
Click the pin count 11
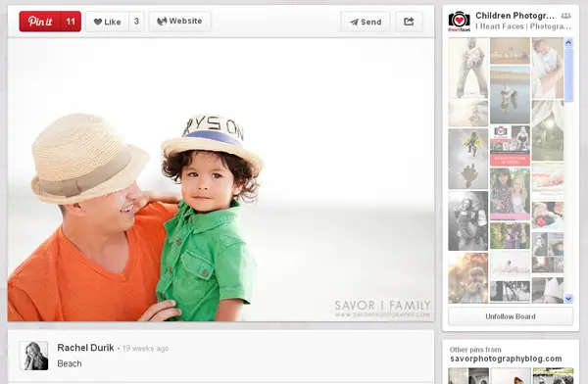[x=71, y=22]
